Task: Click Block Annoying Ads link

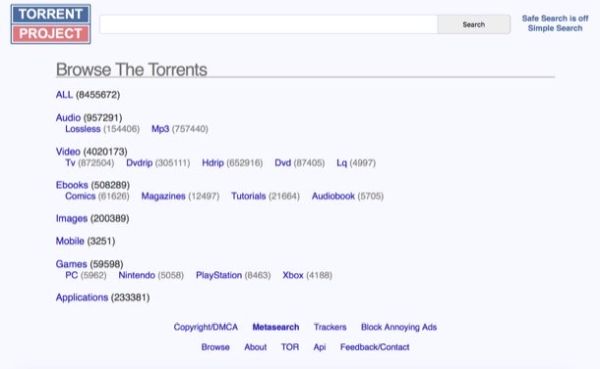Action: pyautogui.click(x=399, y=327)
